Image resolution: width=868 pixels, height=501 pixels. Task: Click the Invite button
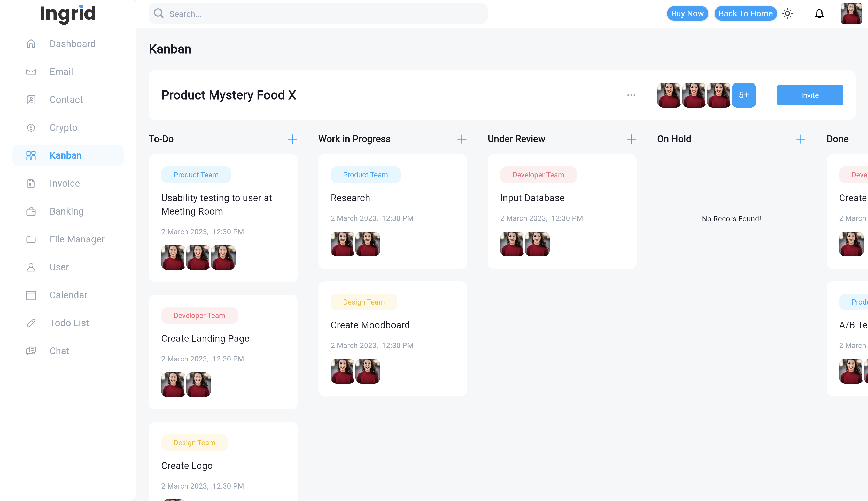pyautogui.click(x=810, y=95)
